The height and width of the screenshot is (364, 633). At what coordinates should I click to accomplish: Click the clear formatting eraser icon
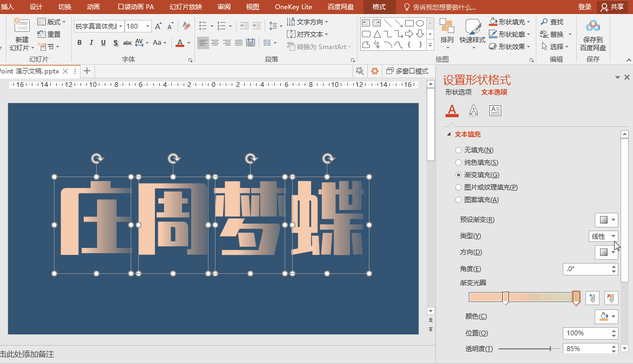pyautogui.click(x=186, y=26)
